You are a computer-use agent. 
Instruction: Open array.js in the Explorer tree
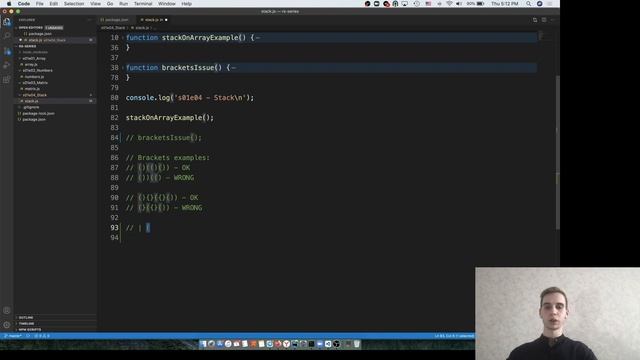click(31, 64)
